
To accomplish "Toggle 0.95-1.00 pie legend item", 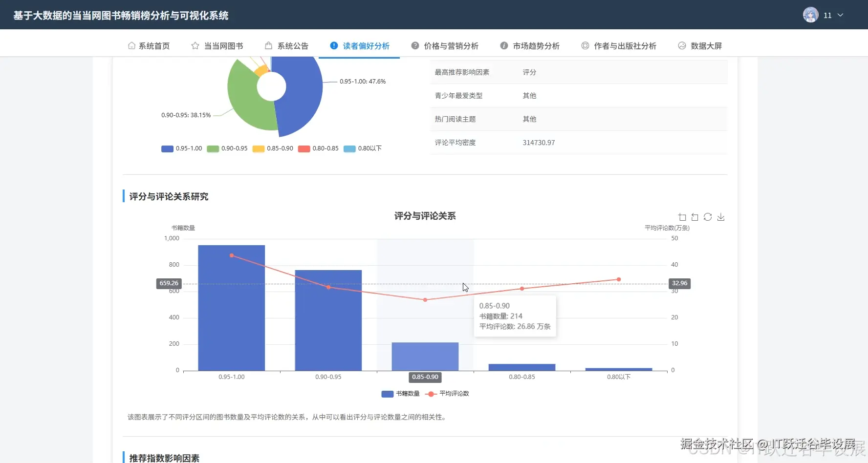I will tap(182, 148).
